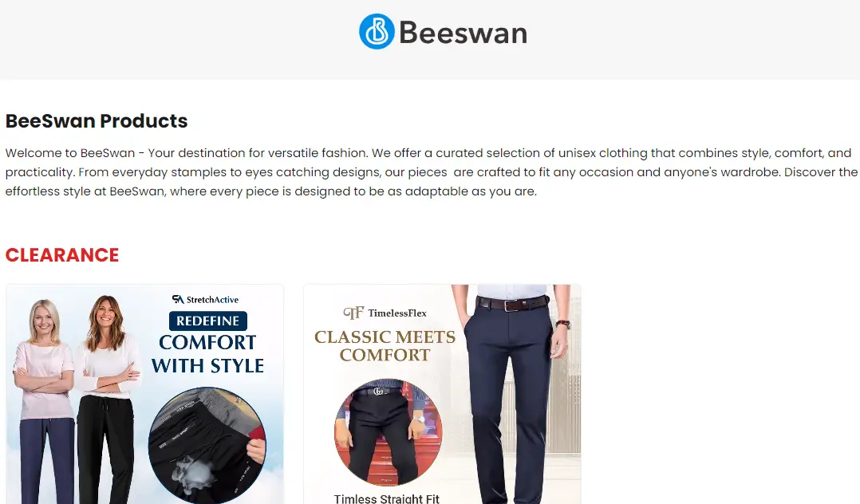Click the man's brown leather belt

[512, 303]
